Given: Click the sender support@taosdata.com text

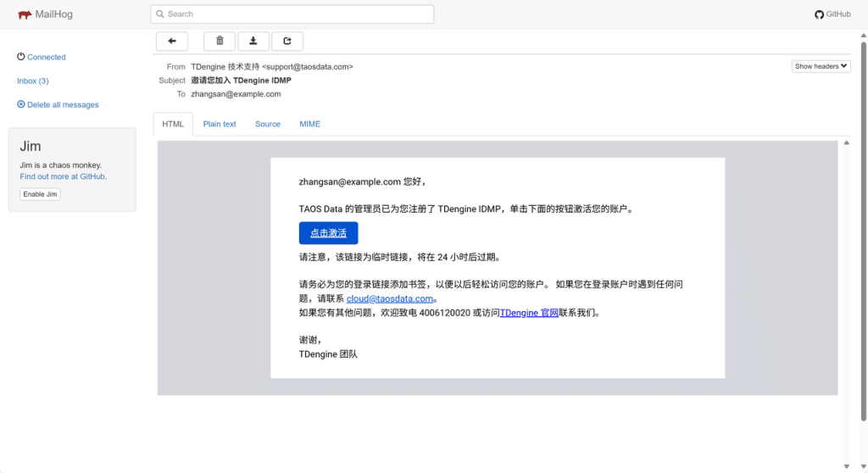Looking at the screenshot, I should click(307, 66).
